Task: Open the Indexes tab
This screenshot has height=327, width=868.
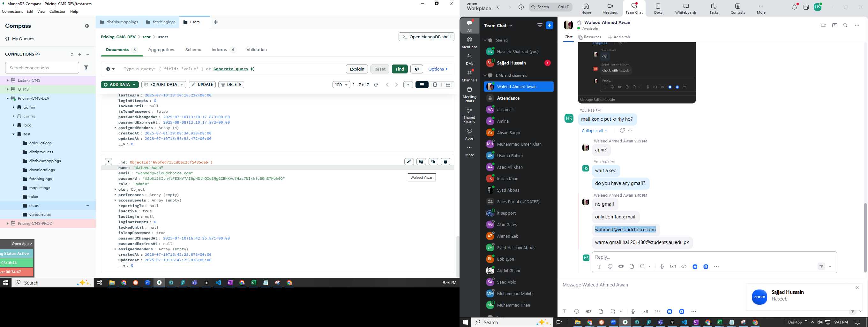Action: pos(223,49)
